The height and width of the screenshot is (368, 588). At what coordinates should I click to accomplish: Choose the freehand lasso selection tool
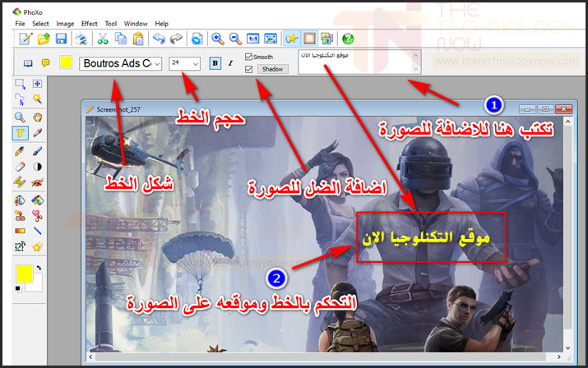pyautogui.click(x=20, y=99)
